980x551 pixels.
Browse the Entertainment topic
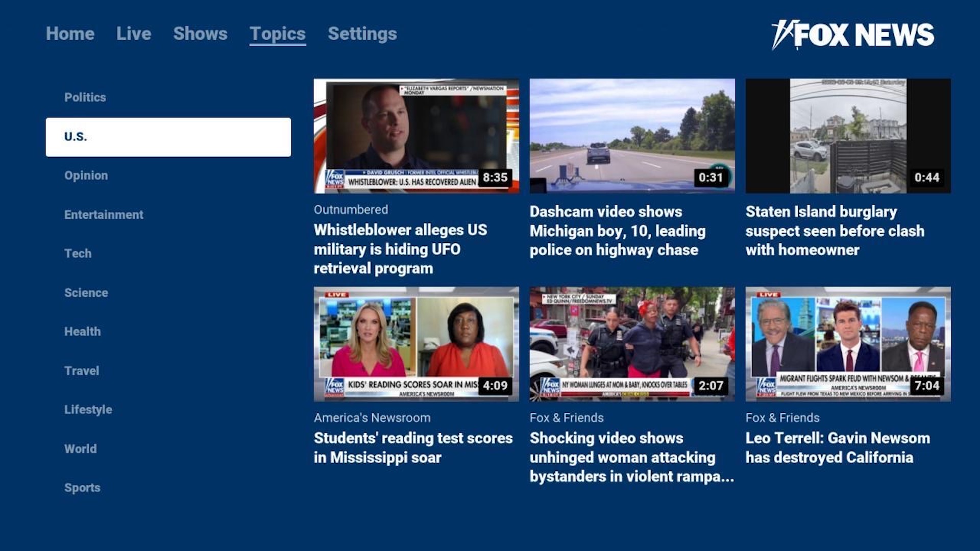(103, 214)
